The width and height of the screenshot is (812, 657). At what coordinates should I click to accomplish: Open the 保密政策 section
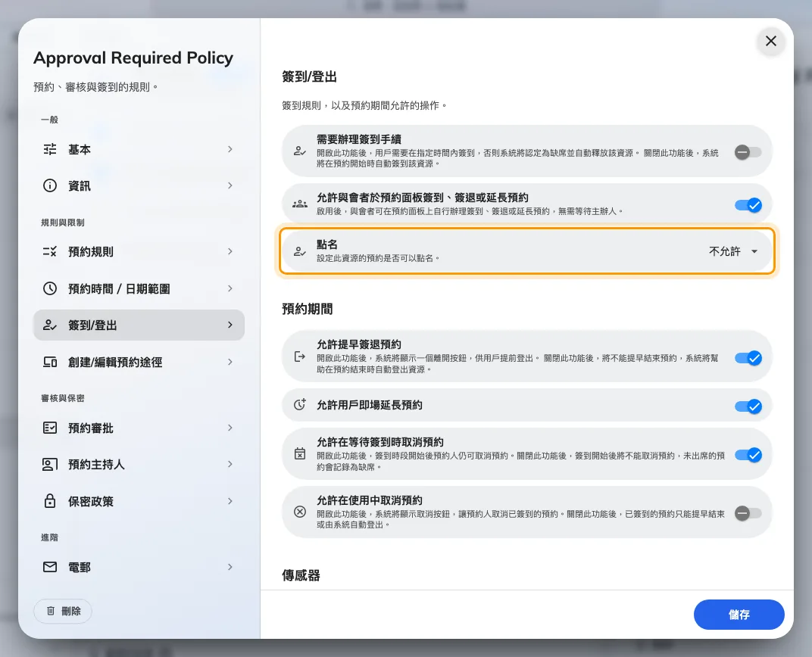pos(139,501)
